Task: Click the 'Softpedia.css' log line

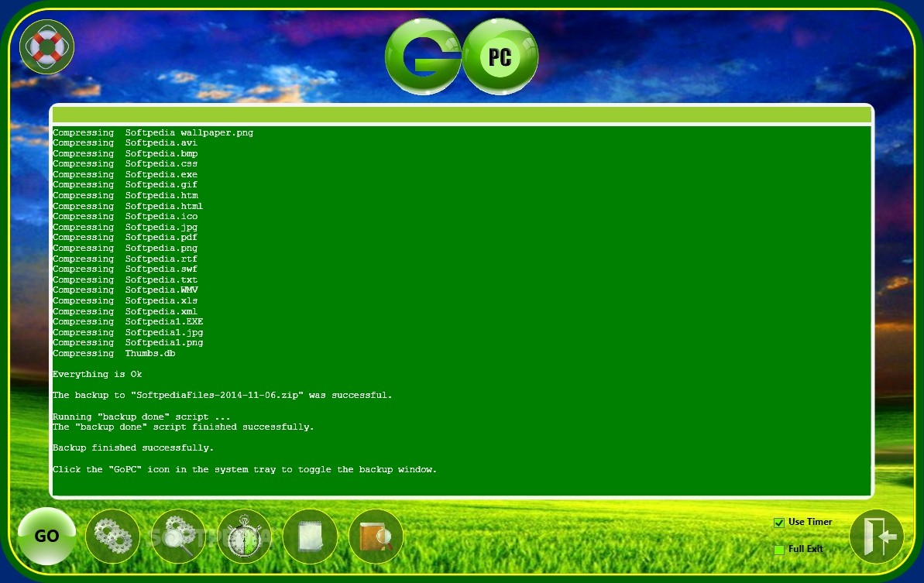Action: [125, 163]
